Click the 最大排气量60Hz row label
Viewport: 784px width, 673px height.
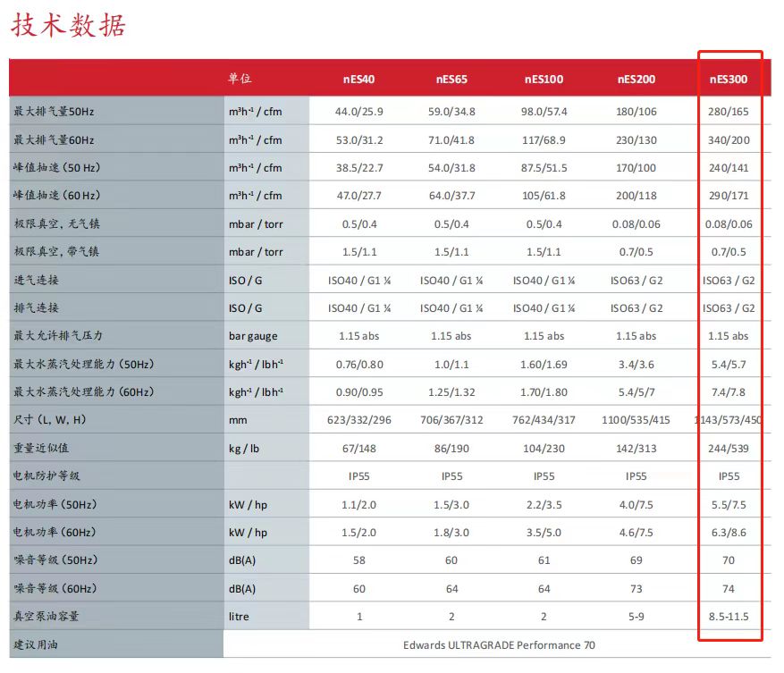tap(54, 140)
